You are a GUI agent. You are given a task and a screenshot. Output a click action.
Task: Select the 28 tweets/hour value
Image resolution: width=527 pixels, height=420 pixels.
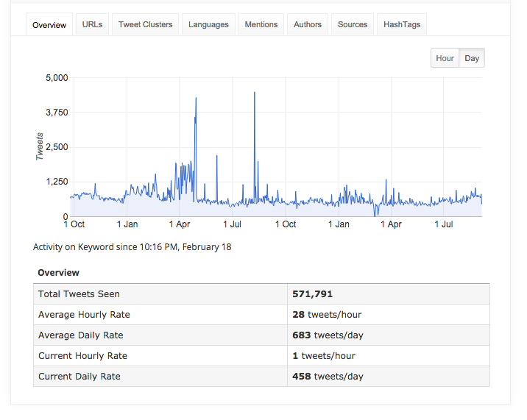pos(327,315)
